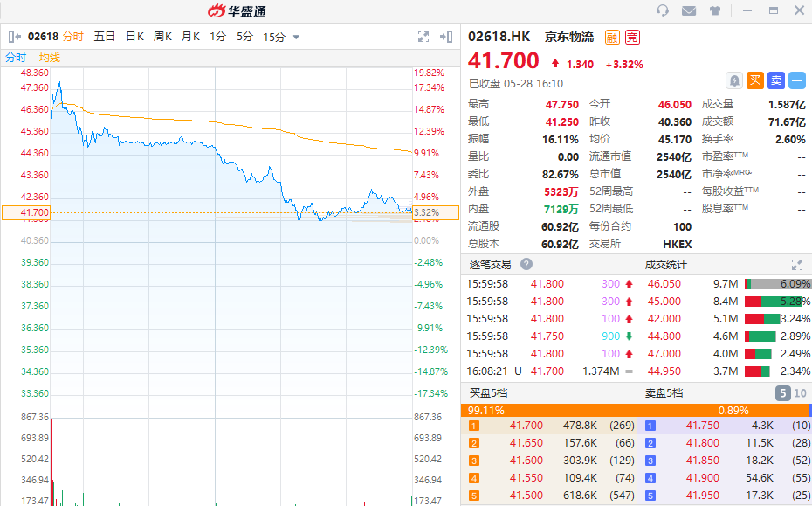The width and height of the screenshot is (812, 506).
Task: Click the price alert bell icon
Action: pyautogui.click(x=734, y=80)
